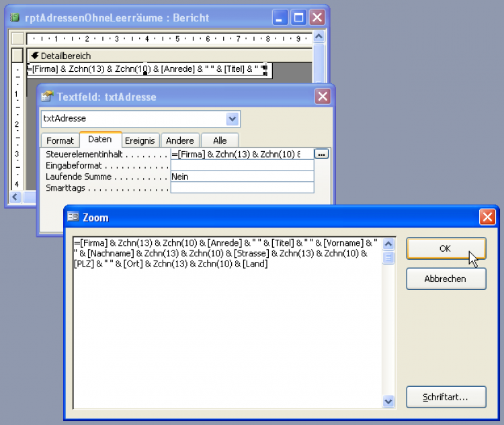Click the report icon in the Bericht title bar
Screen dimensions: 504x425
tap(15, 17)
